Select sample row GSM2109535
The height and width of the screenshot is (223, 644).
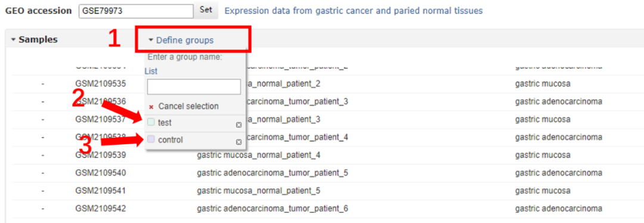pos(324,84)
